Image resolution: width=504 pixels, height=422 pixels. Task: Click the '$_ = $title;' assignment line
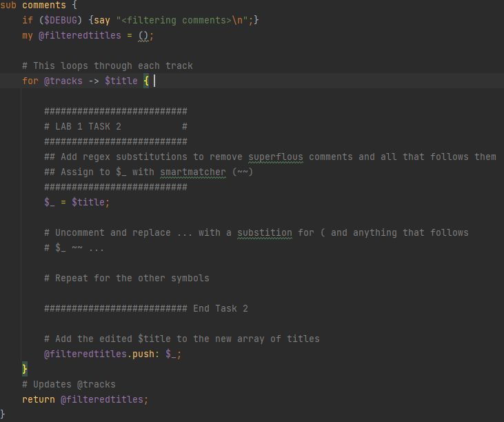tap(77, 203)
